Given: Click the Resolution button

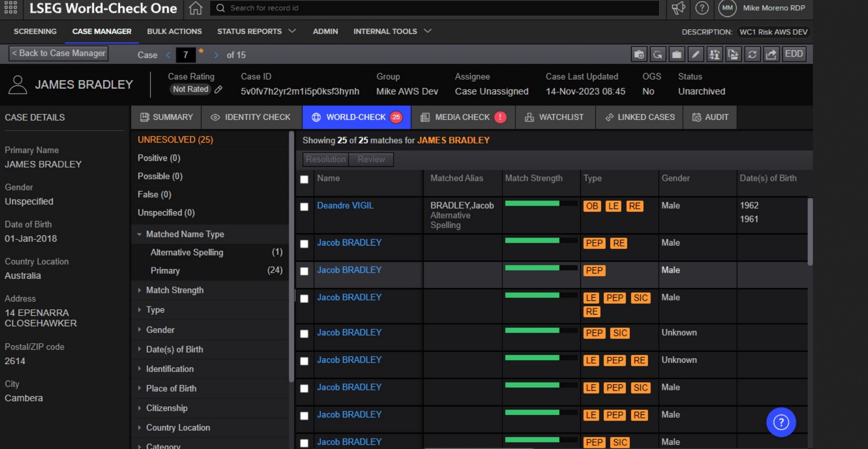Looking at the screenshot, I should [326, 159].
